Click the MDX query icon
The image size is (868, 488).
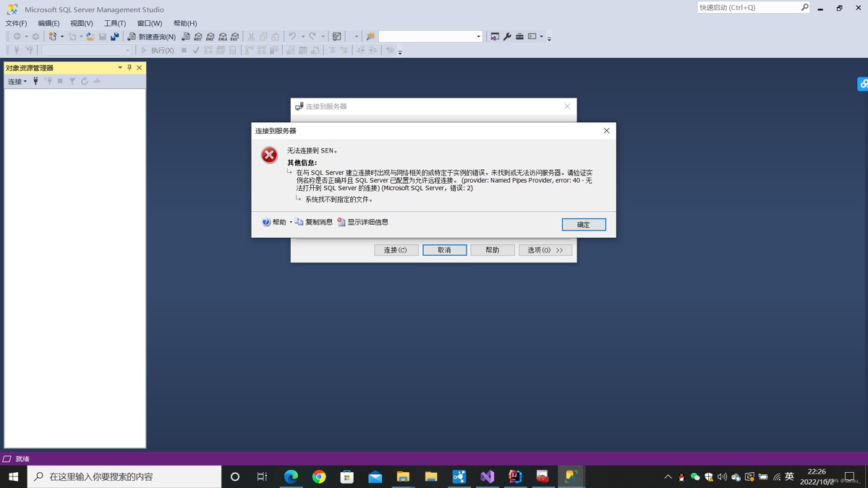pyautogui.click(x=198, y=36)
